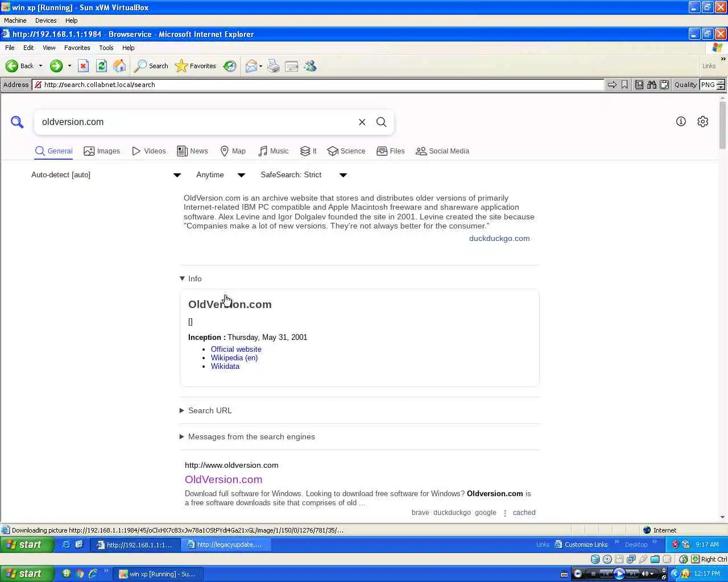Screen dimensions: 728x582
Task: Click the page vertical scrollbar thumb
Action: 723,125
